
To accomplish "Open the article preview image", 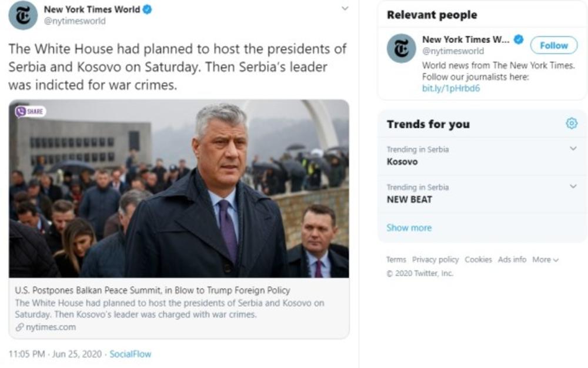I will [x=179, y=188].
